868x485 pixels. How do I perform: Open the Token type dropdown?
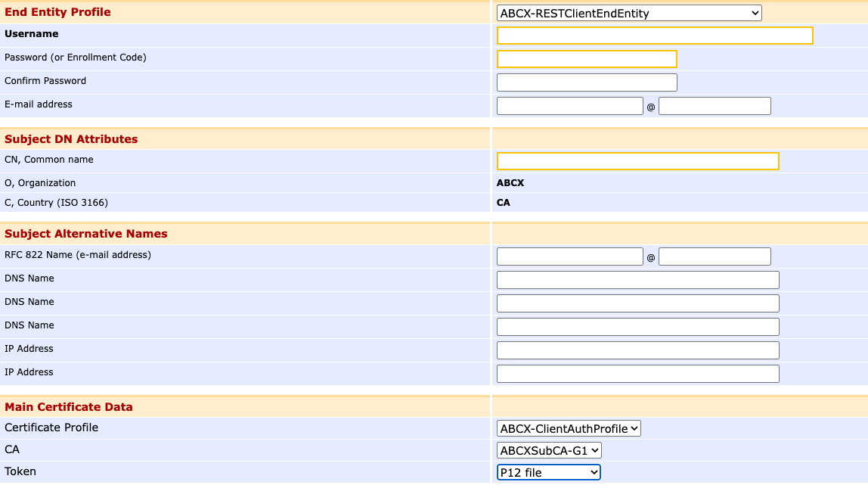pos(548,472)
